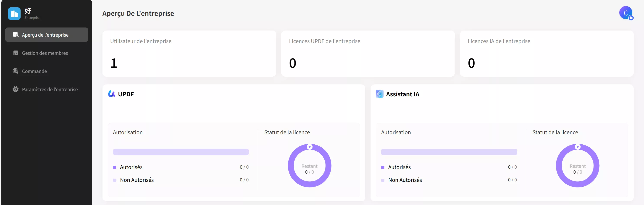Click the Assistant IA licence donut chart
The height and width of the screenshot is (205, 644).
pyautogui.click(x=577, y=166)
